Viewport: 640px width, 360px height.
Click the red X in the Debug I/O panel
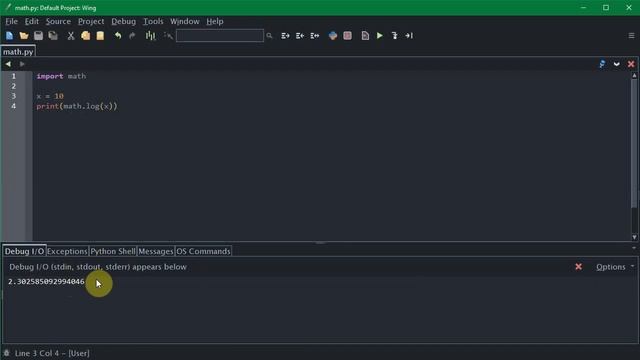(x=578, y=267)
